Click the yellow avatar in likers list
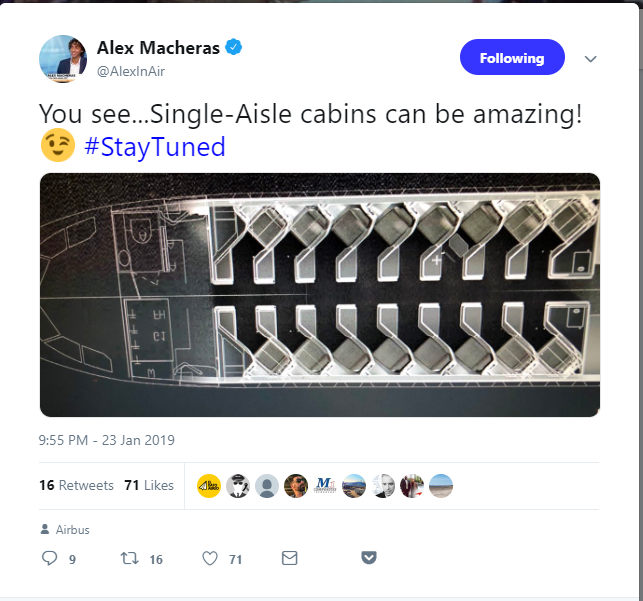Viewport: 643px width, 601px height. click(209, 486)
